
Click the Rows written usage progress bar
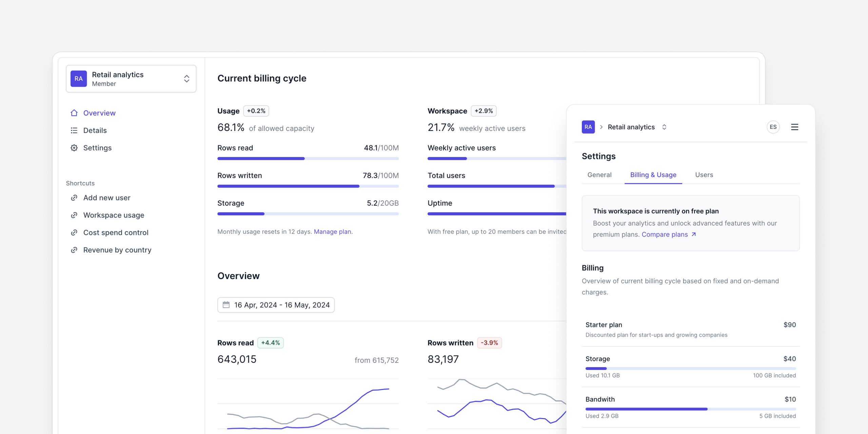click(x=308, y=186)
